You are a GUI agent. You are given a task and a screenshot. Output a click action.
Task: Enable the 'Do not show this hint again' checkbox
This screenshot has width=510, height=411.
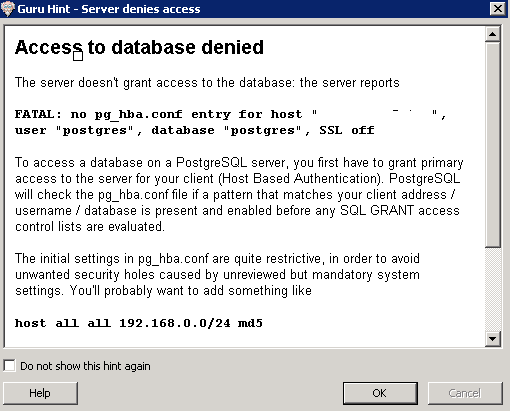tap(9, 365)
